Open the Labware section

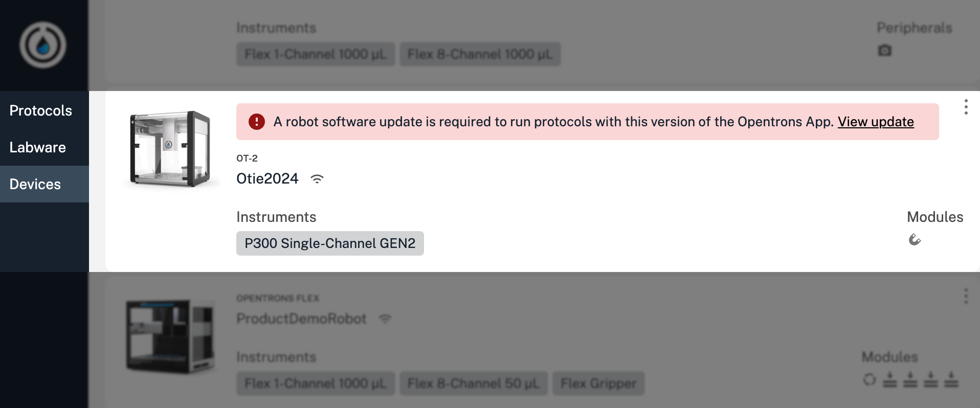pyautogui.click(x=37, y=147)
